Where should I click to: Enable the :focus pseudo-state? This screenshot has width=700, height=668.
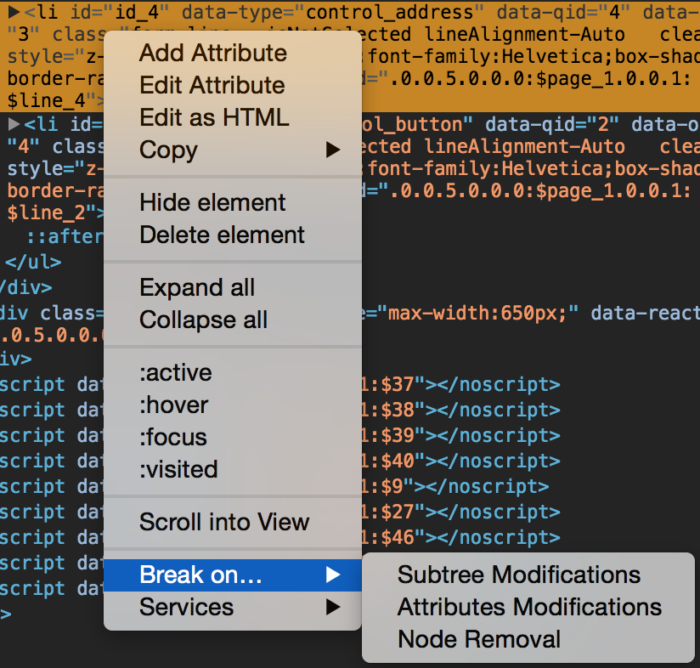[173, 437]
